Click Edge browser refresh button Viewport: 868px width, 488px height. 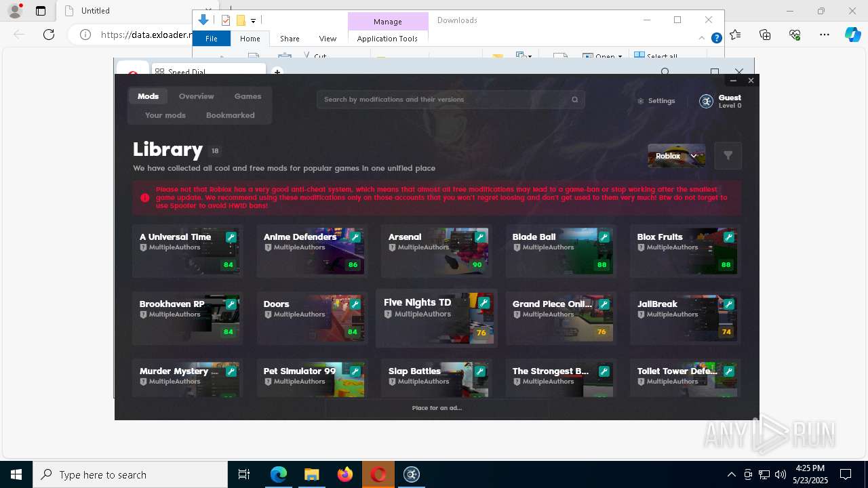click(49, 35)
